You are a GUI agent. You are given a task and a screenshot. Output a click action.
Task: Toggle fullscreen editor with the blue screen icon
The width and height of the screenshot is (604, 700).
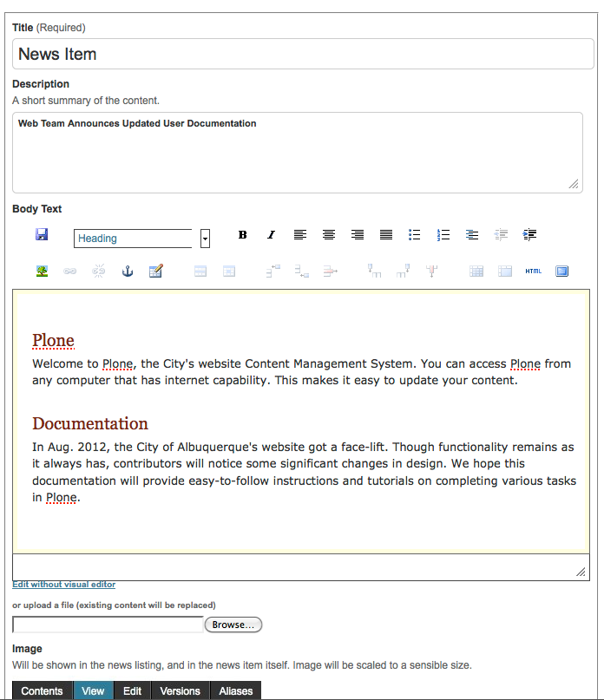tap(562, 271)
